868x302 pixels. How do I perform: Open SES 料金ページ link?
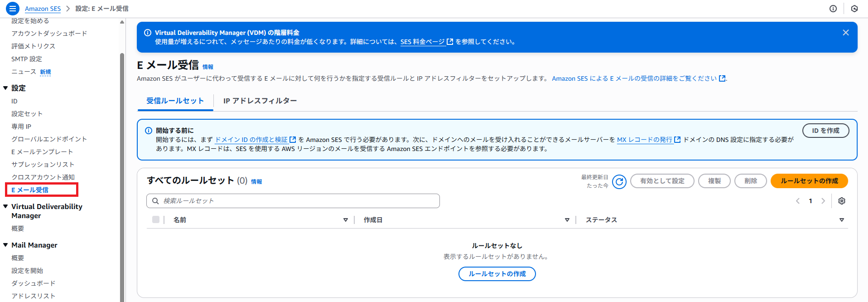423,42
